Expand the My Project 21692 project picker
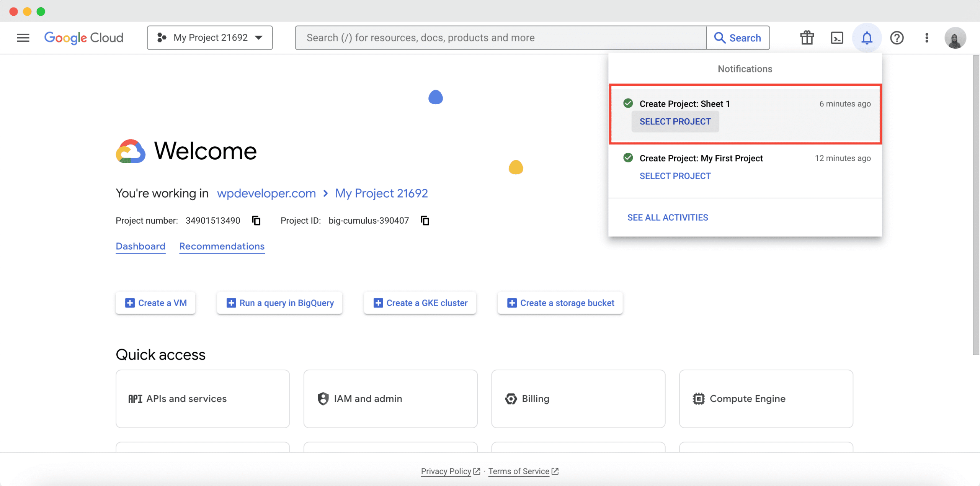Screen dimensions: 980x486 click(x=209, y=38)
